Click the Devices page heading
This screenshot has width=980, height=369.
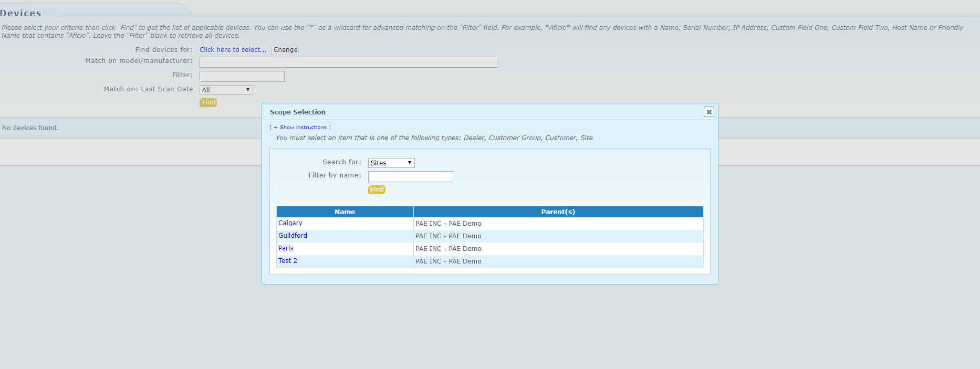(20, 13)
